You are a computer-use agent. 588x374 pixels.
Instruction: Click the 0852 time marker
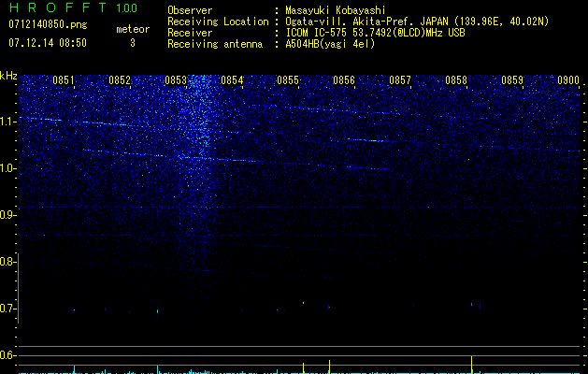point(120,80)
